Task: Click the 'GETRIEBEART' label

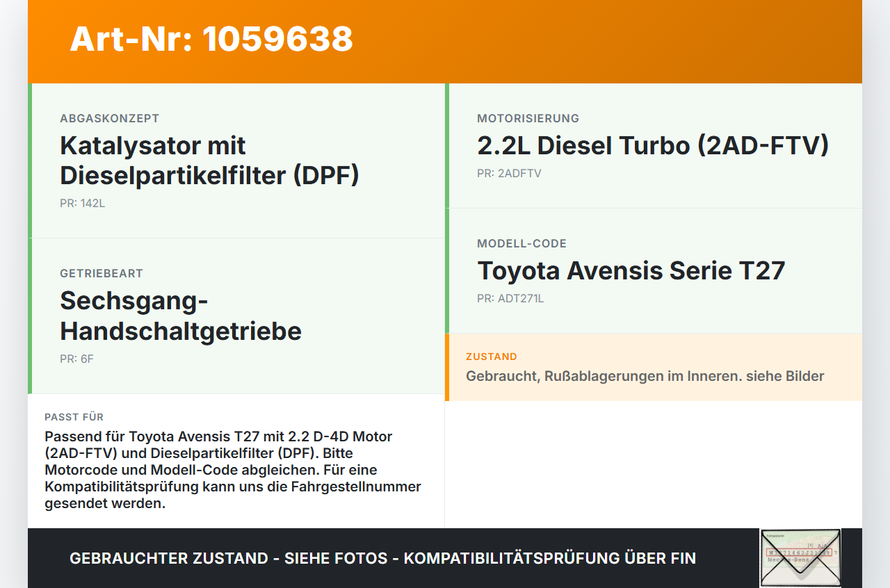Action: coord(102,274)
